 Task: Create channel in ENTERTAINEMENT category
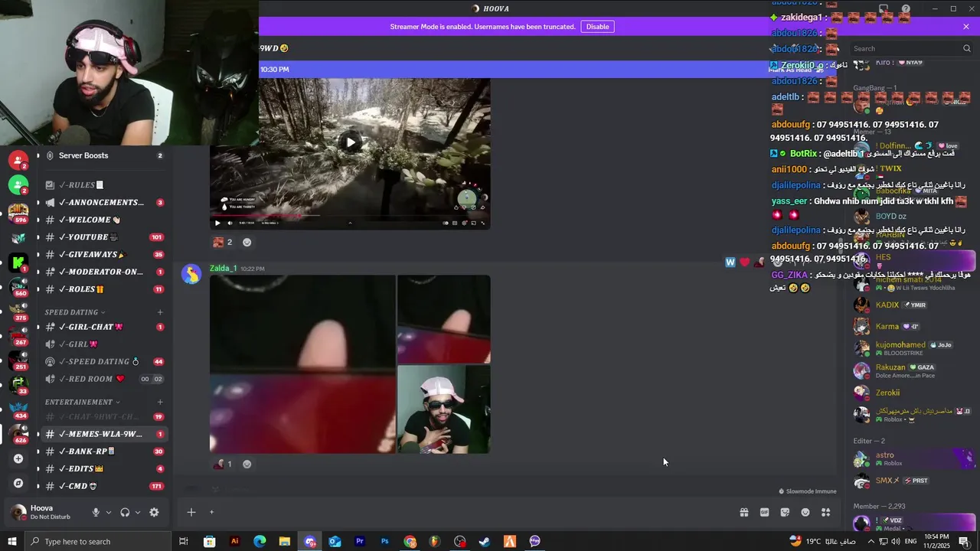pyautogui.click(x=160, y=402)
